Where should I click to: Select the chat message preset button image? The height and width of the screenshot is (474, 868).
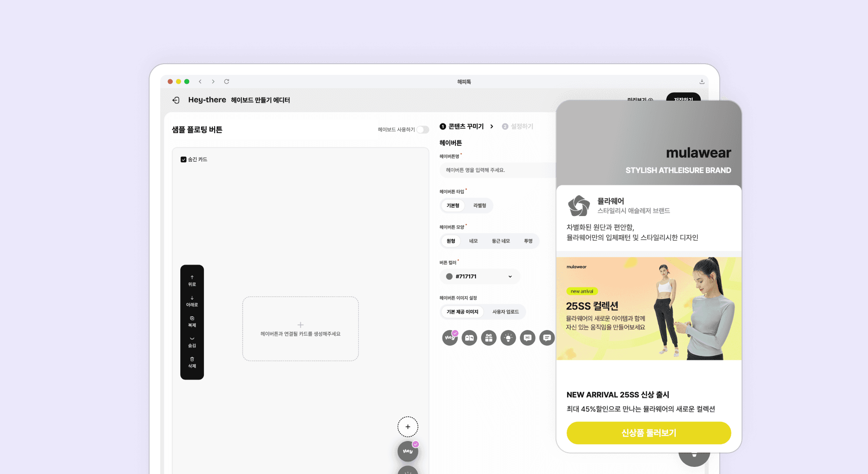[547, 338]
